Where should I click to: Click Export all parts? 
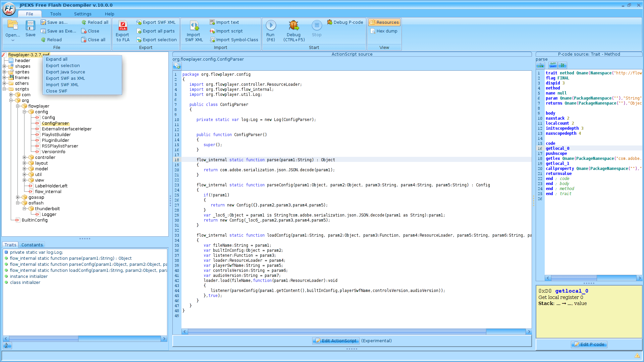(x=156, y=31)
